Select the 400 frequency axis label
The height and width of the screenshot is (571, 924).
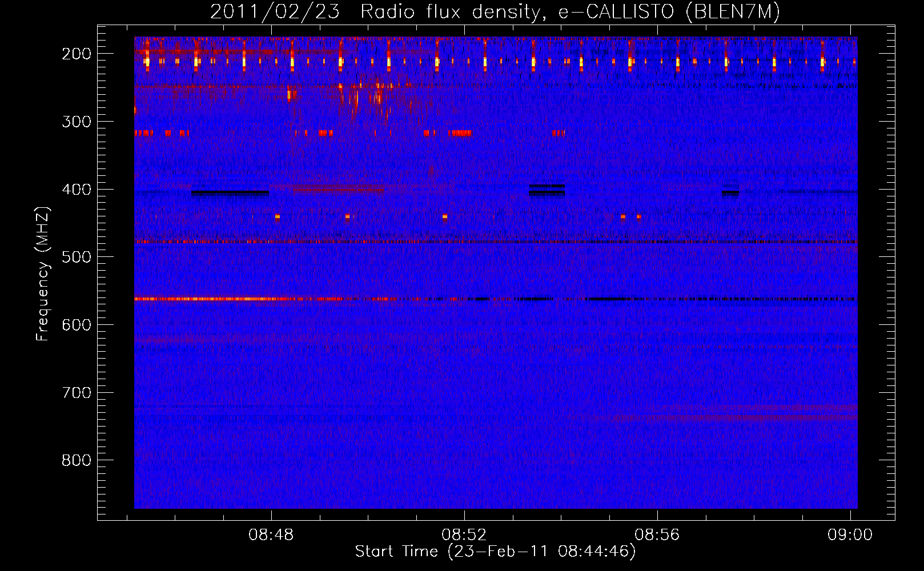point(77,190)
